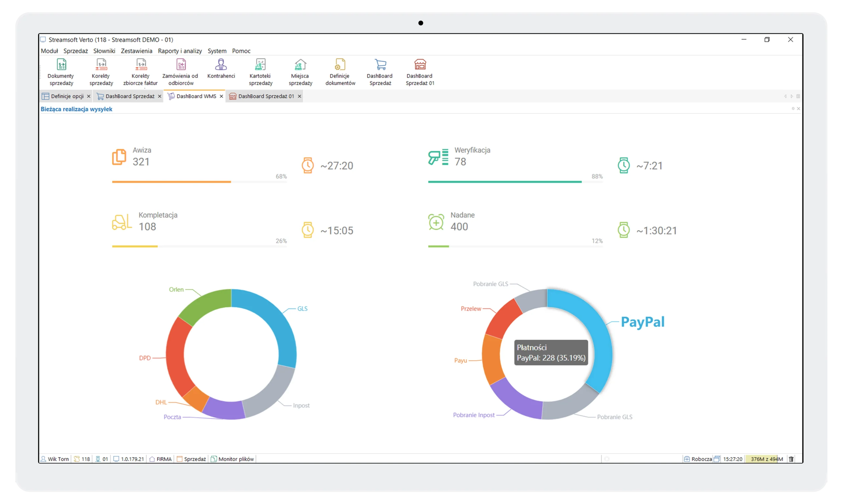
Task: Click the Awiza 68% progress bar
Action: 199,182
